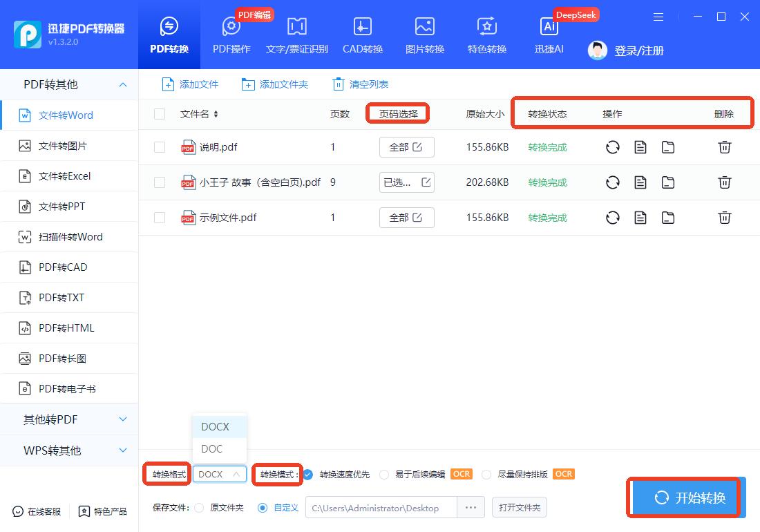Select PDF转HTML from the sidebar

coord(66,328)
